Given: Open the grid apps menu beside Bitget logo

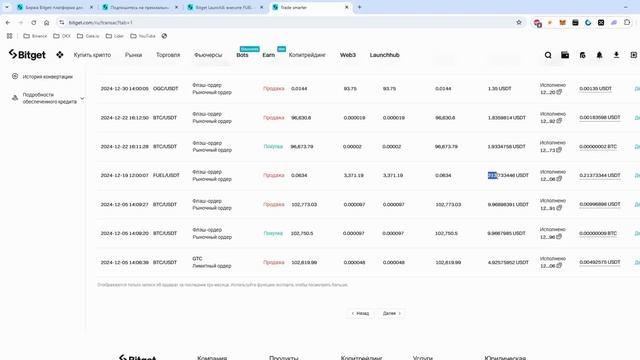Looking at the screenshot, I should click(x=60, y=55).
